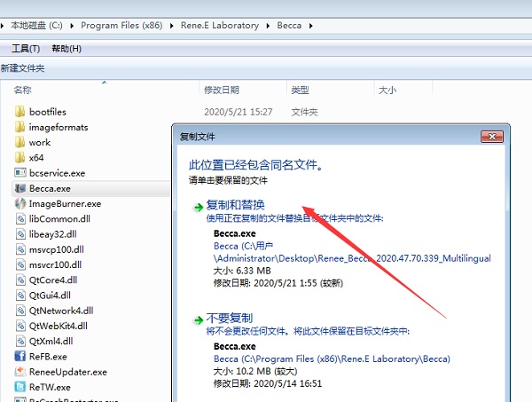Click green arrow beside 不要复制
The image size is (532, 402).
(x=198, y=320)
